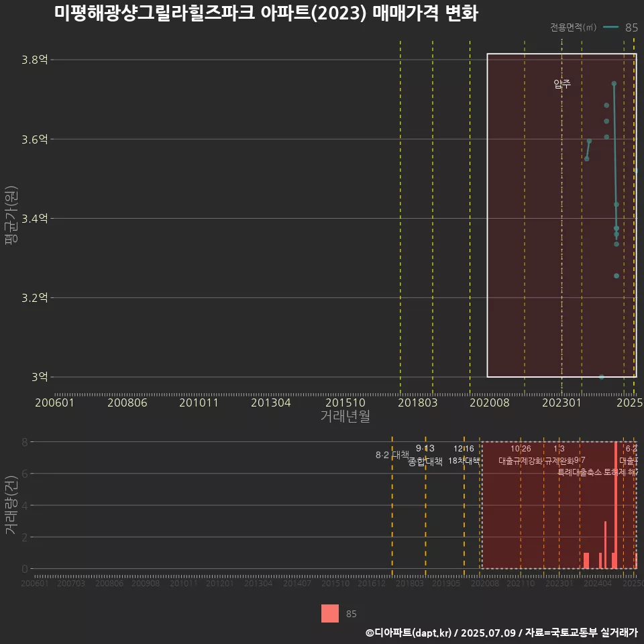
Task: Click the 3억 y-axis label
Action: (x=40, y=377)
